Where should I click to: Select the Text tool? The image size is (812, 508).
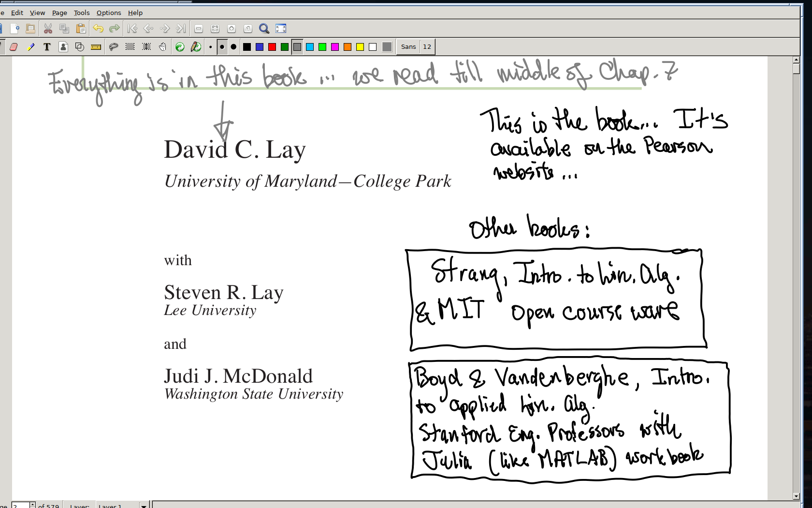pos(47,46)
